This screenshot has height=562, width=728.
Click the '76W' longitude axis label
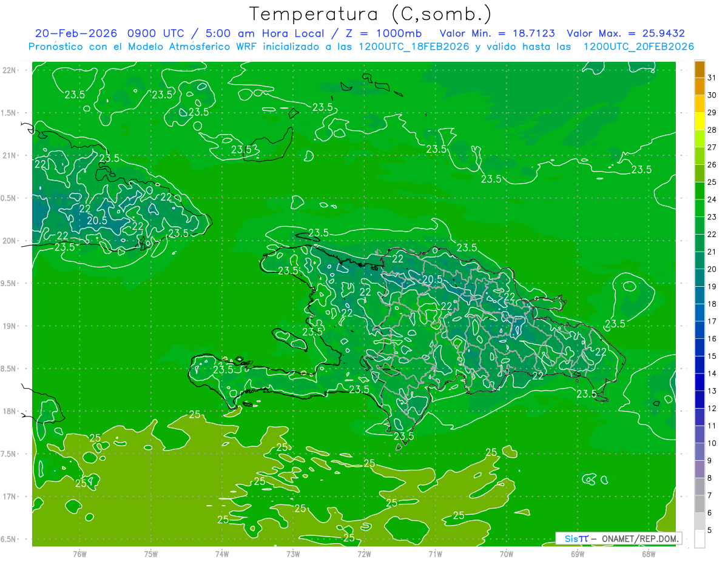[x=79, y=554]
